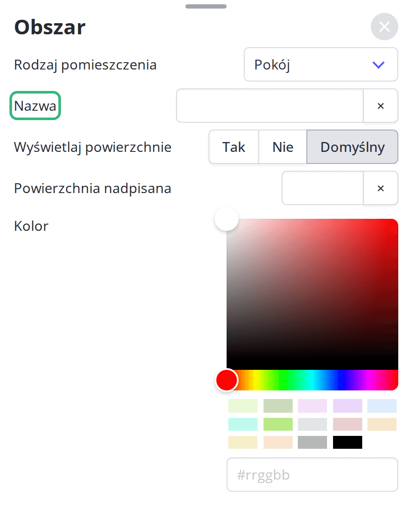Pick the sage green swatch in first row
412x532 pixels.
coord(278,406)
